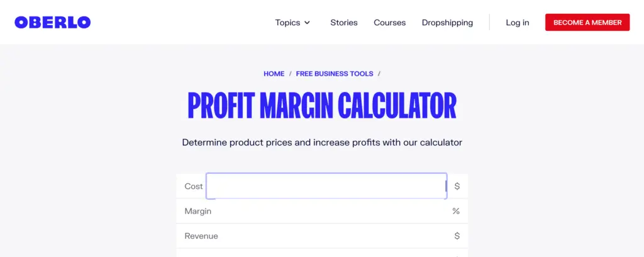The height and width of the screenshot is (257, 644).
Task: Click the Oberlo logo
Action: [53, 23]
